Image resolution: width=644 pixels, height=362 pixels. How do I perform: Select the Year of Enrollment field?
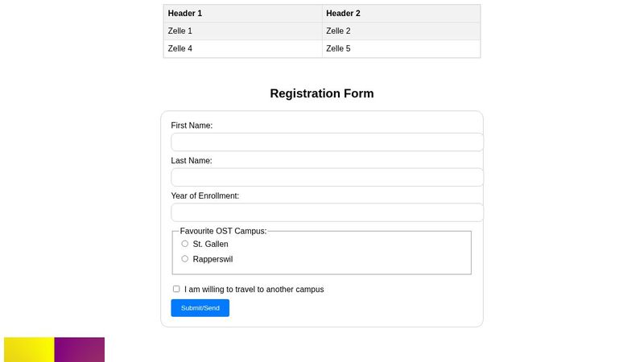pyautogui.click(x=327, y=212)
